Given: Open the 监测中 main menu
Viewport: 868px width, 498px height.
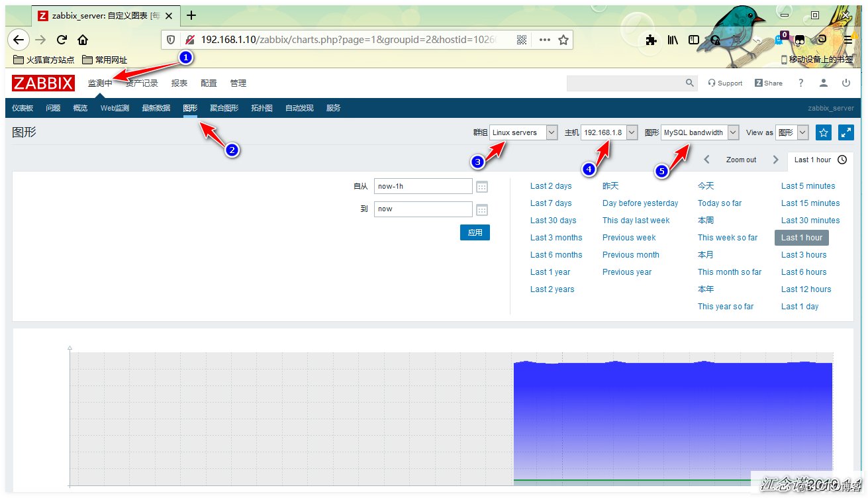Looking at the screenshot, I should pos(100,83).
